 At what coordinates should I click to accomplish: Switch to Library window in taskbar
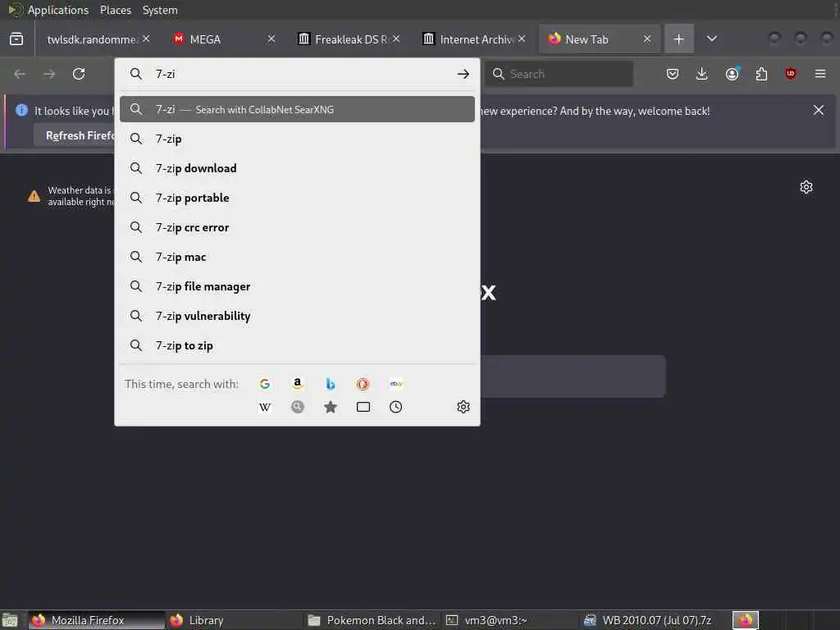coord(233,620)
